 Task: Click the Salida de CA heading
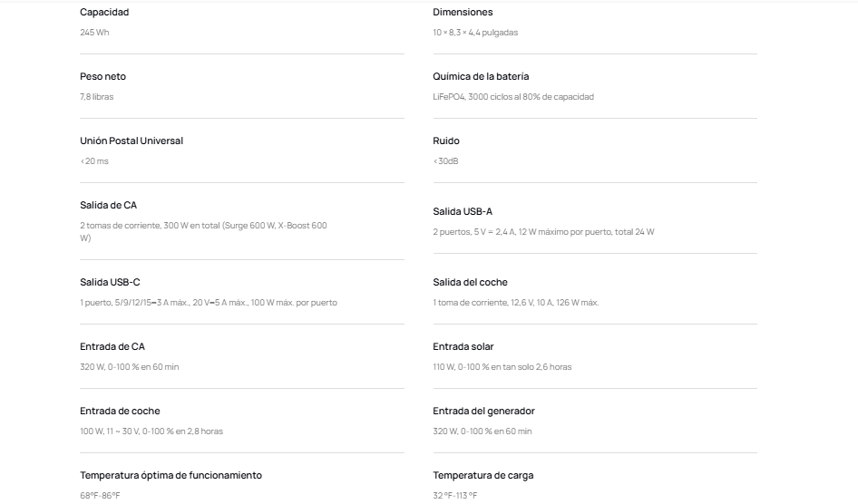[108, 206]
